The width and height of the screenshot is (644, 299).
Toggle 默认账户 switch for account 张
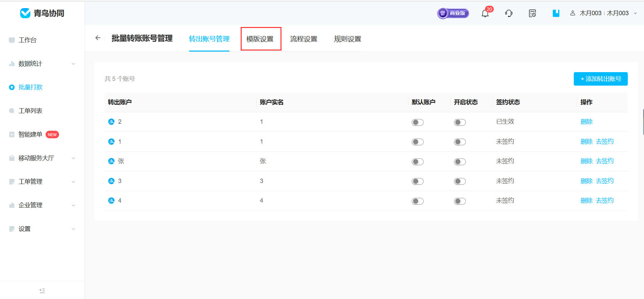(x=418, y=162)
